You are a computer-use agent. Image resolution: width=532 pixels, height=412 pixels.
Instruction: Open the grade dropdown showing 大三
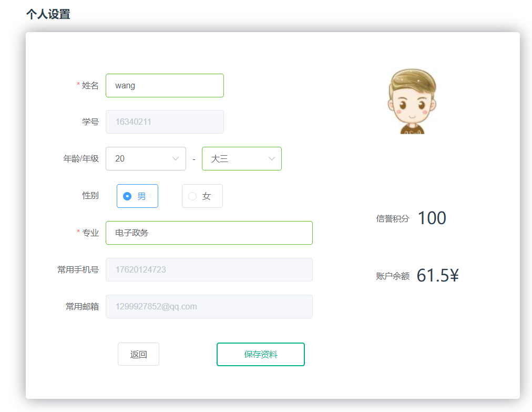coord(237,159)
